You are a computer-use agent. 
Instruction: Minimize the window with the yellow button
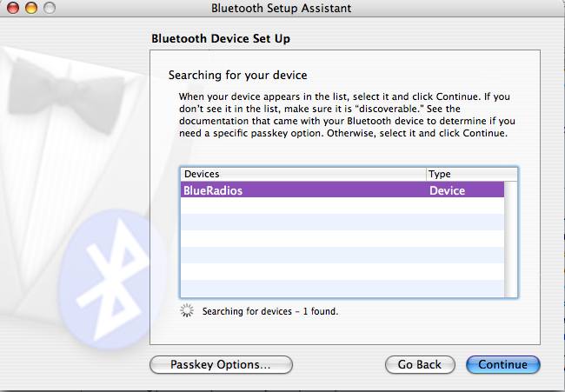coord(31,8)
